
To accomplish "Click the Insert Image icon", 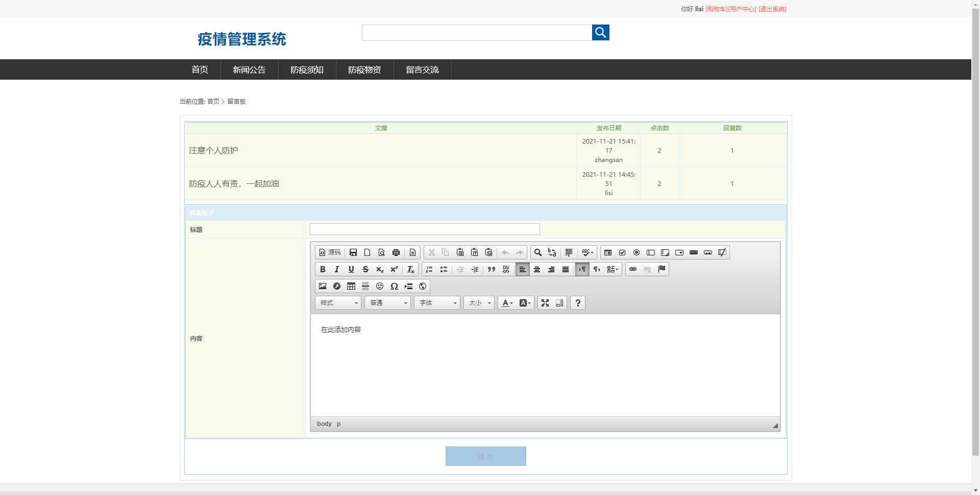I will pos(323,286).
